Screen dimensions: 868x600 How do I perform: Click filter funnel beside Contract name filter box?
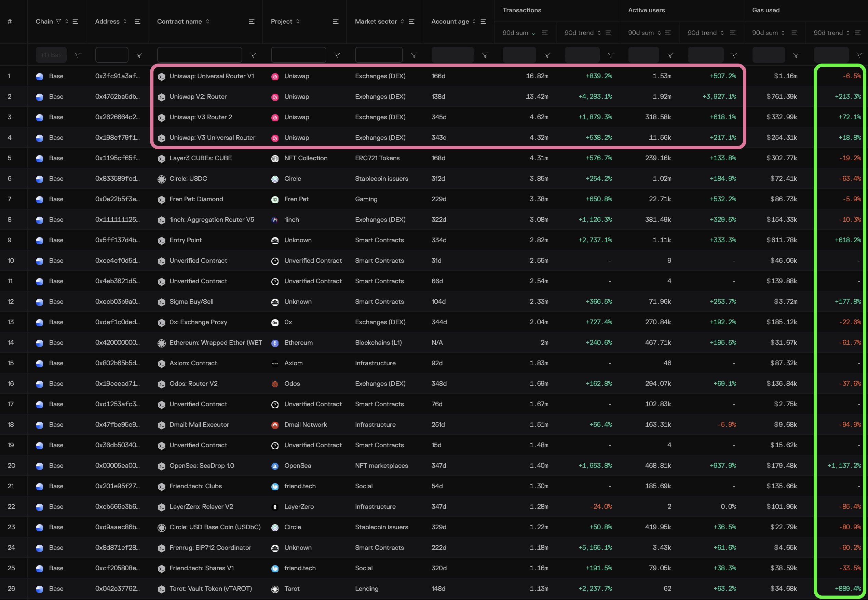click(253, 55)
